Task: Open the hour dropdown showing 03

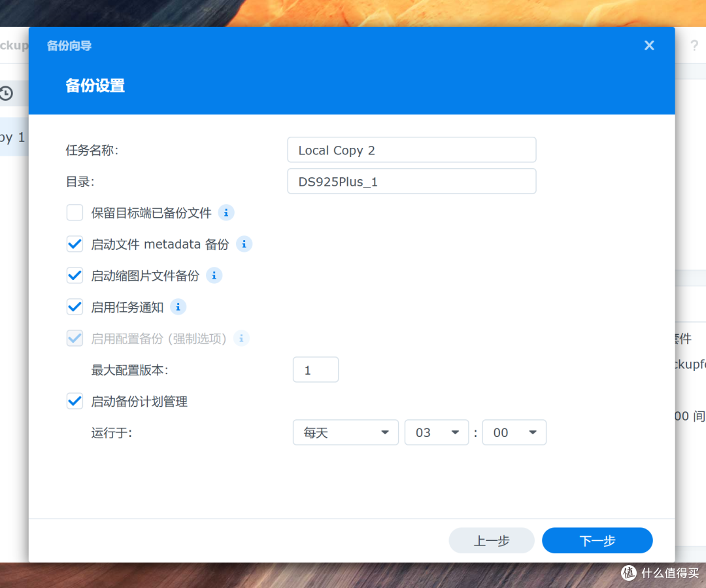Action: [437, 432]
